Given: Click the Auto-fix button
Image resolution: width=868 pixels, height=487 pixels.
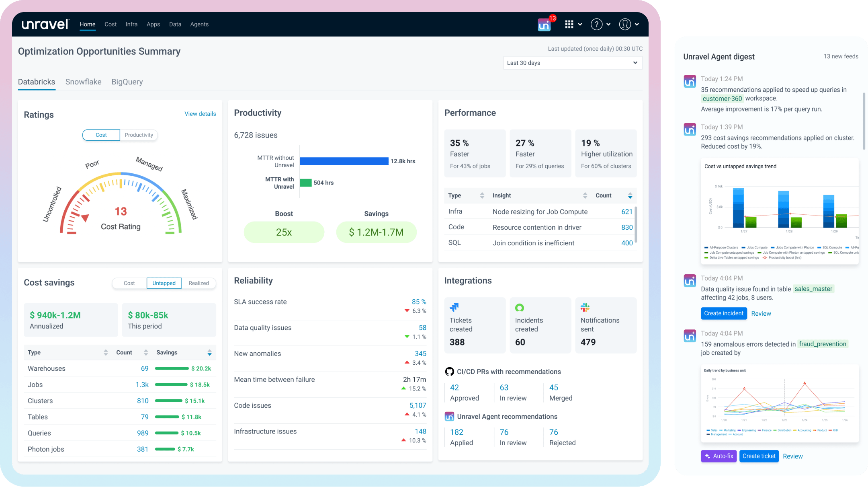Looking at the screenshot, I should click(x=719, y=456).
